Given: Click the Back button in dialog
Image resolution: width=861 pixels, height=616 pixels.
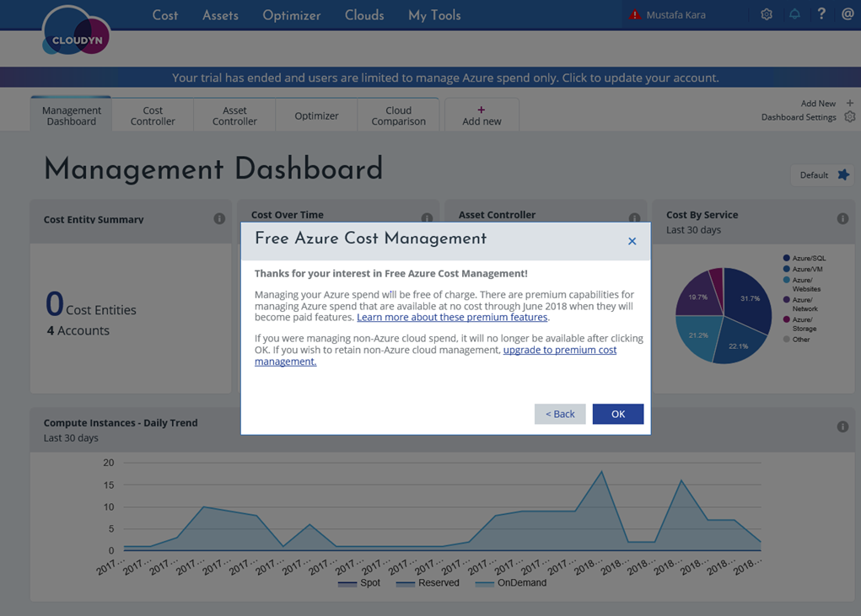Looking at the screenshot, I should pyautogui.click(x=560, y=414).
